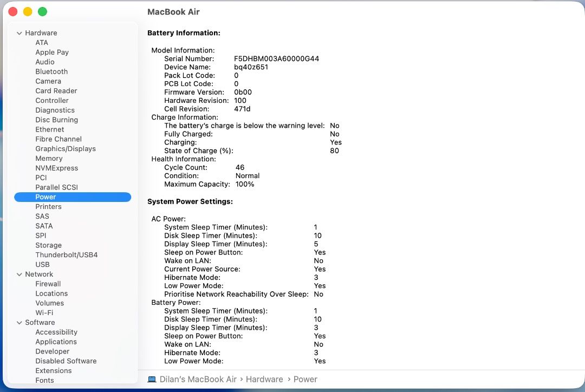Open the Memory hardware entry
Image resolution: width=585 pixels, height=392 pixels.
coord(49,159)
